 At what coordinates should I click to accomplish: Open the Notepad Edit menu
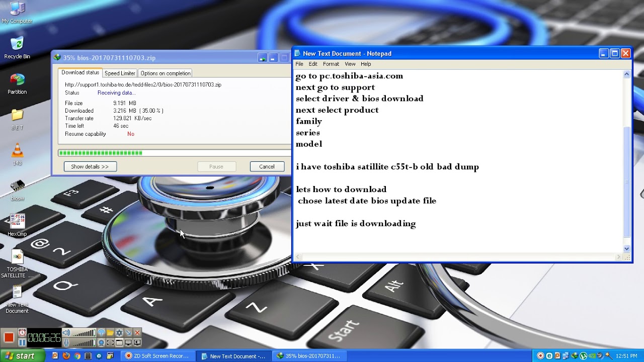(313, 64)
